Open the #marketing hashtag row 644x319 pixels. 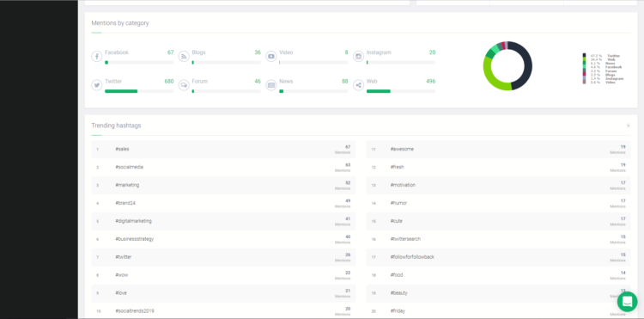click(223, 186)
